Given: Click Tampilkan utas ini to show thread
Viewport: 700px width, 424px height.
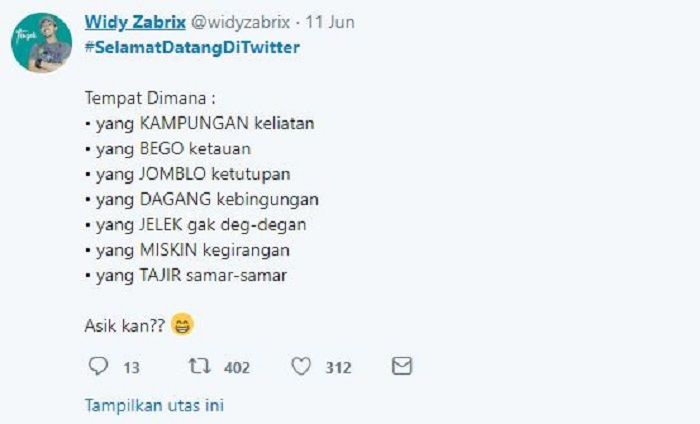Looking at the screenshot, I should coord(154,405).
